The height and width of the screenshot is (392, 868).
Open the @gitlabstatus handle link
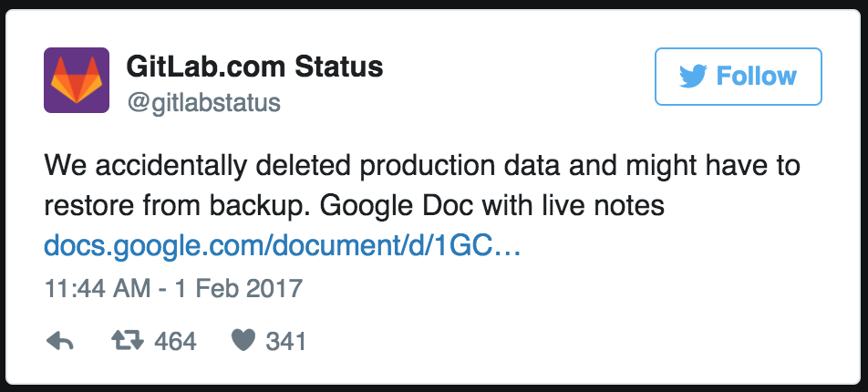coord(201,102)
